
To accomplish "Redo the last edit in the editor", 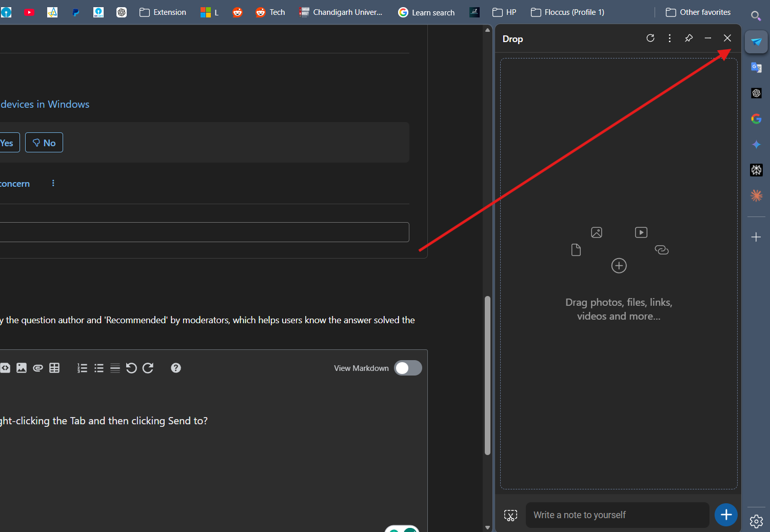I will [x=148, y=368].
